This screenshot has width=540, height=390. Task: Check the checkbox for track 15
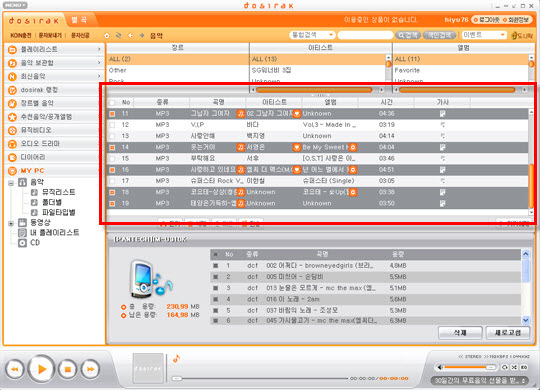click(112, 158)
